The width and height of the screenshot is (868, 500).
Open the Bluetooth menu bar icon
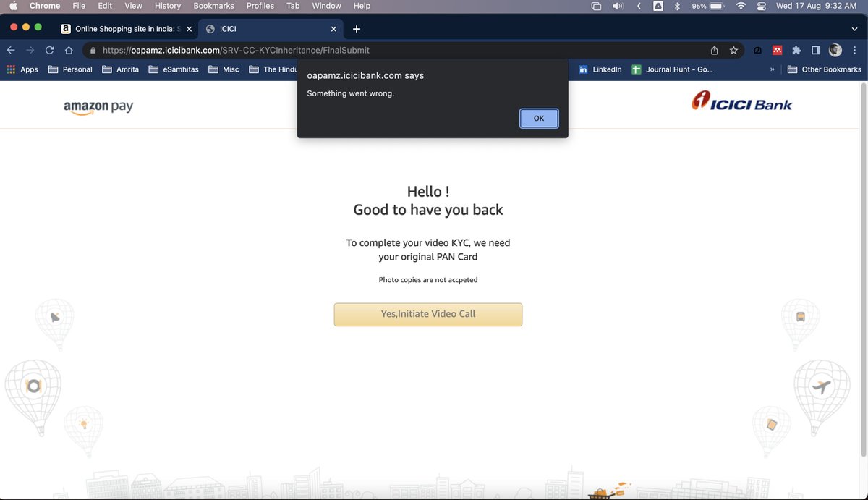678,6
